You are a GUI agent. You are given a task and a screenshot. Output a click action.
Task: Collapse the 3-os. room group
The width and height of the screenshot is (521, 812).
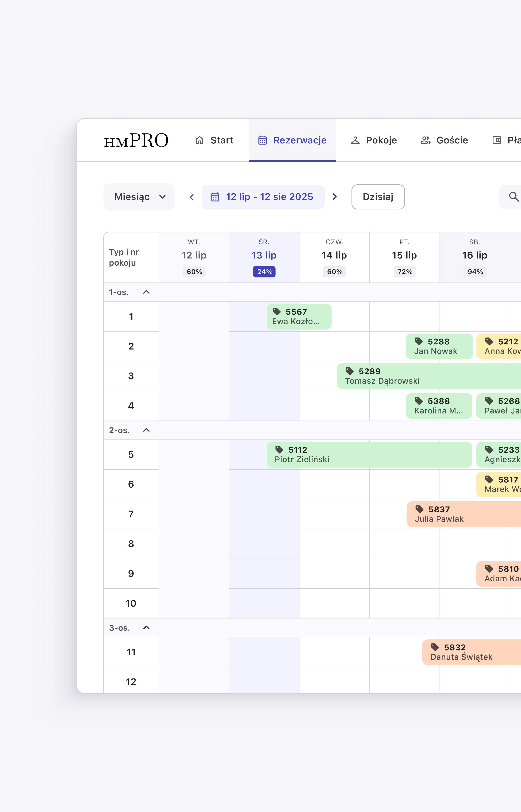tap(146, 628)
